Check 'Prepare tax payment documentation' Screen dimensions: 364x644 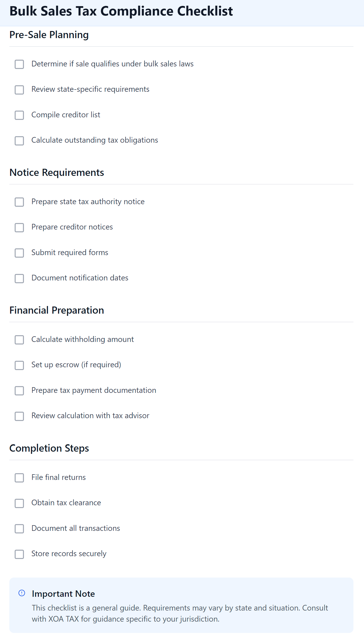click(19, 391)
